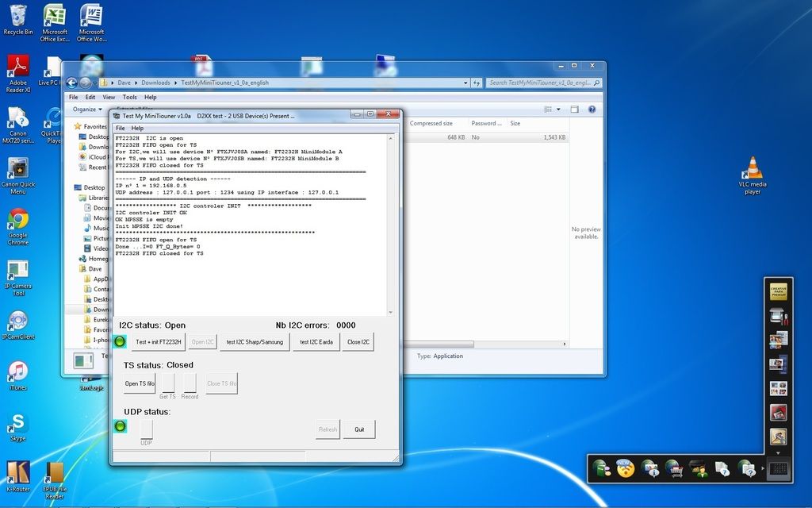Open the File menu in Explorer window
This screenshot has height=508, width=812.
tap(74, 97)
